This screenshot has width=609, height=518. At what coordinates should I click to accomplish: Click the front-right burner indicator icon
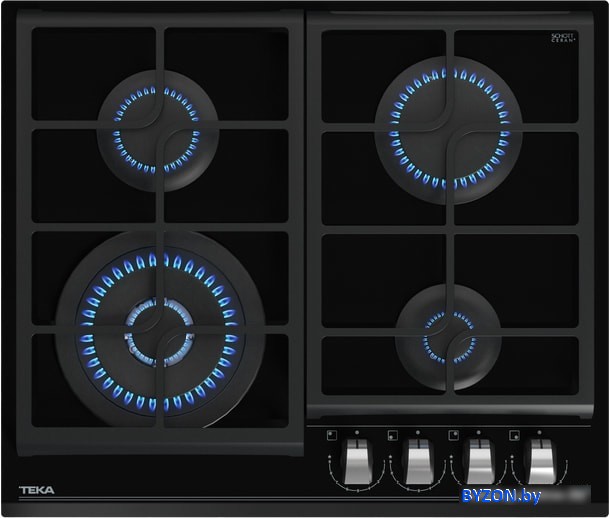[x=514, y=435]
